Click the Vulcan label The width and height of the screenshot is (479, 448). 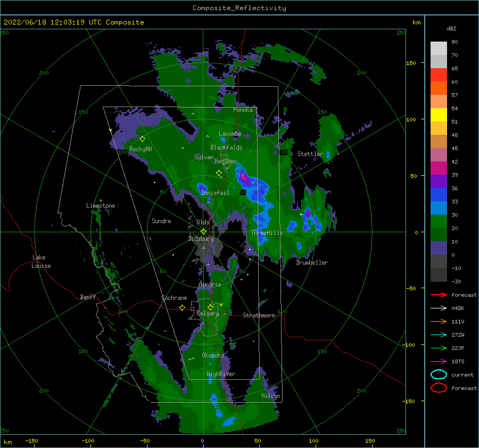click(x=271, y=396)
